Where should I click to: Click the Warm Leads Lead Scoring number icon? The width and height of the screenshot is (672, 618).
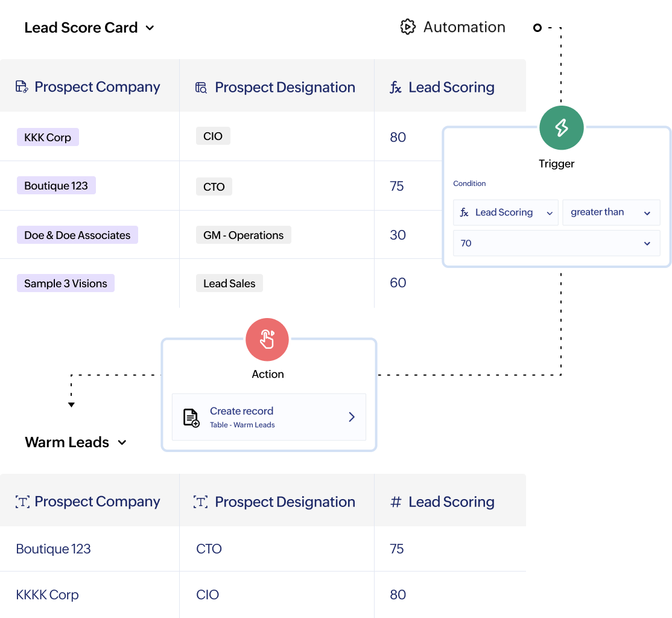tap(396, 502)
